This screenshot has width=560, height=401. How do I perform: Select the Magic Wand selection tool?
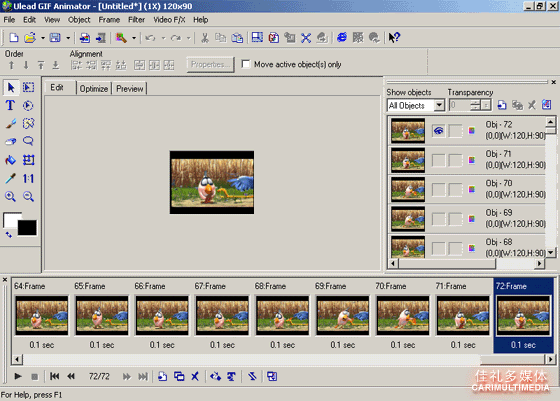29,124
